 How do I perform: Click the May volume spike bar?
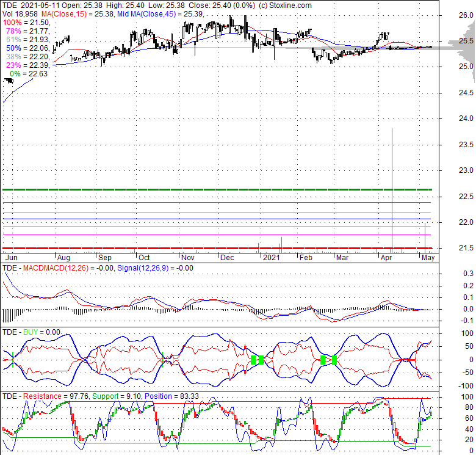click(x=425, y=238)
